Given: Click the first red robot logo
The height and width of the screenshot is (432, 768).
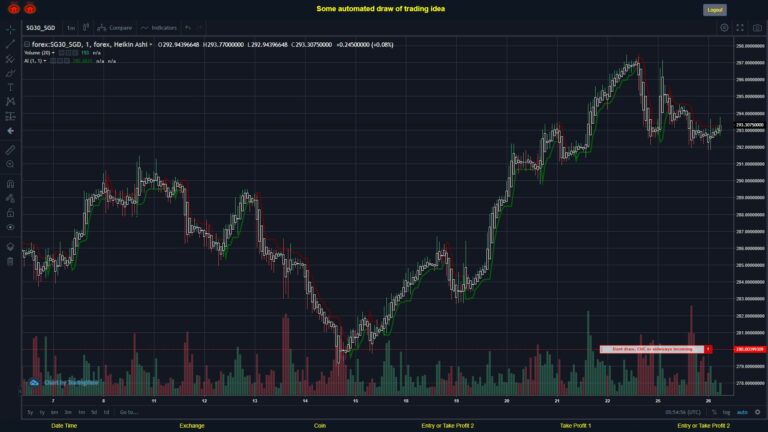Looking at the screenshot, I should pyautogui.click(x=14, y=8).
